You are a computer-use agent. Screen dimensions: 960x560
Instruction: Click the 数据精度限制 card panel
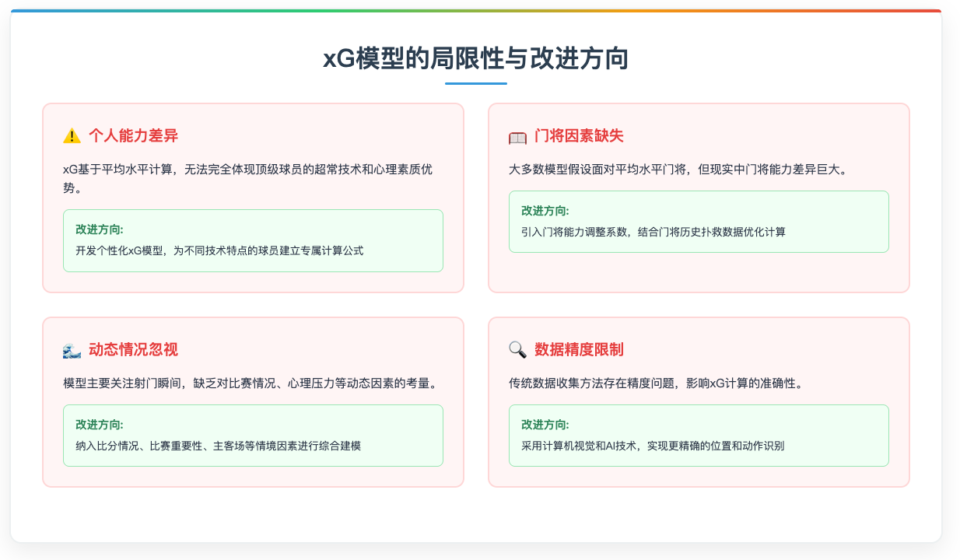pos(698,402)
